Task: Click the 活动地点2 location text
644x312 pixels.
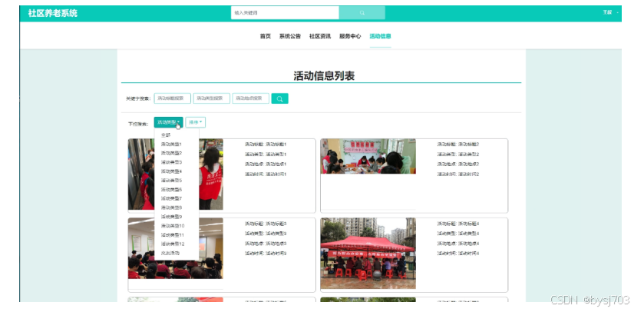Action: click(469, 164)
